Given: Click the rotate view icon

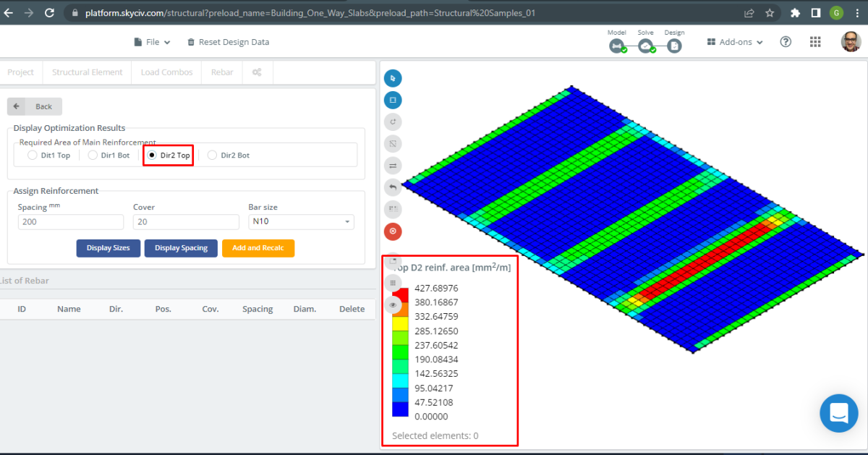Looking at the screenshot, I should [393, 122].
